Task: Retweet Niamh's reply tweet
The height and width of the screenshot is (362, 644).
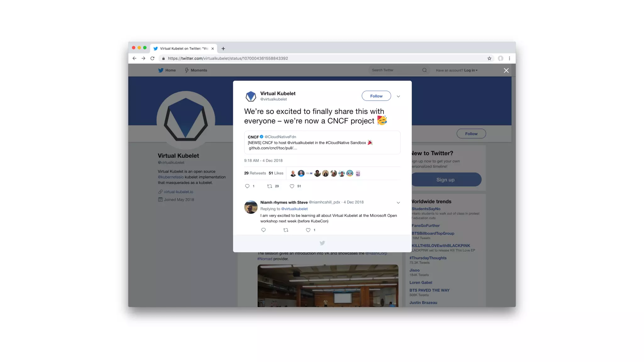Action: 286,230
